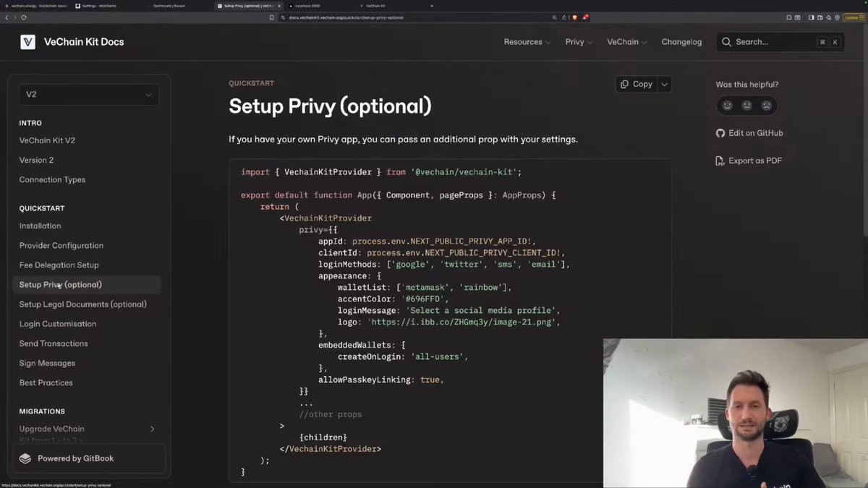Open Sign Messages sidebar page
The height and width of the screenshot is (488, 868).
(x=47, y=362)
